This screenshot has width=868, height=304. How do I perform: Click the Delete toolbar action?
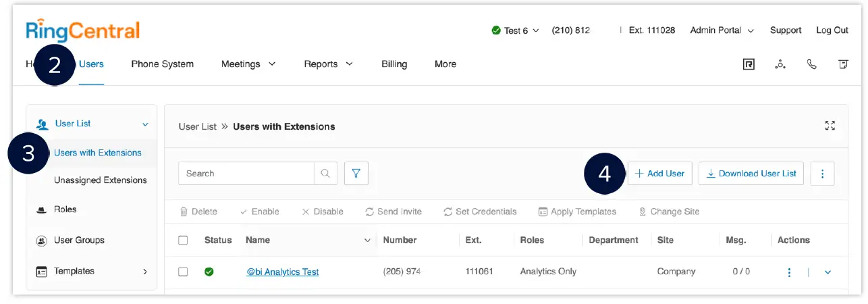(198, 211)
